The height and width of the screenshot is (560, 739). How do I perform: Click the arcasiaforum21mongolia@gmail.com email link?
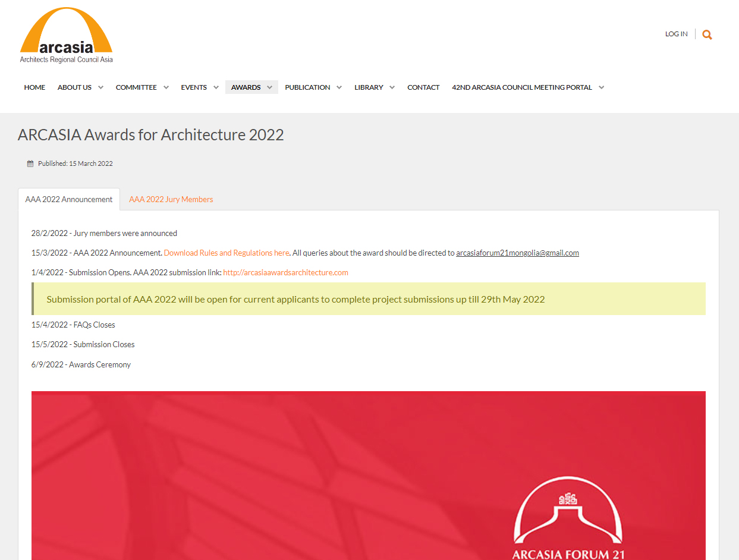click(x=517, y=253)
